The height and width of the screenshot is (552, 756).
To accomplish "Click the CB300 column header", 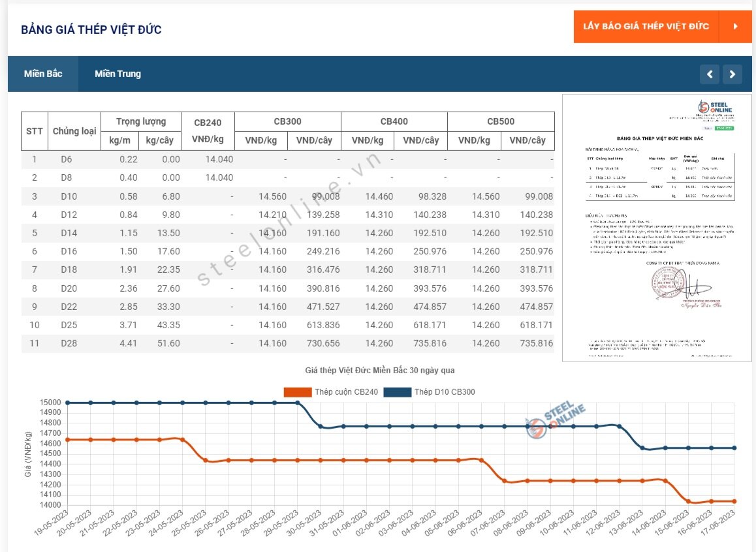I will tap(288, 121).
